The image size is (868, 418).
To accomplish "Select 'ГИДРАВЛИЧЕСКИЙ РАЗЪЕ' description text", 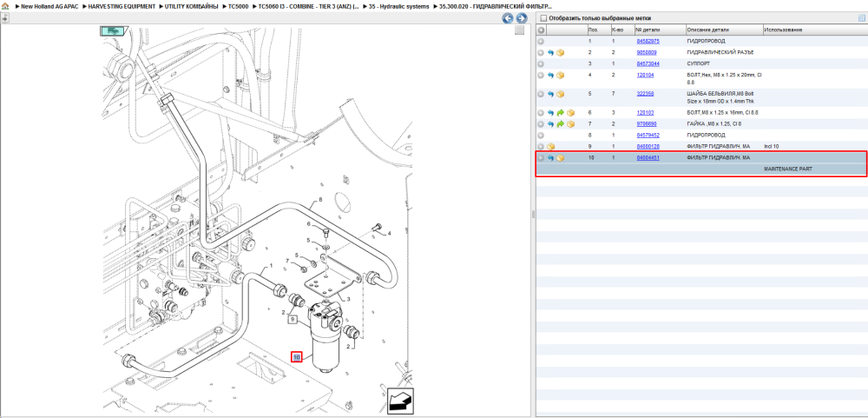I will tap(720, 53).
